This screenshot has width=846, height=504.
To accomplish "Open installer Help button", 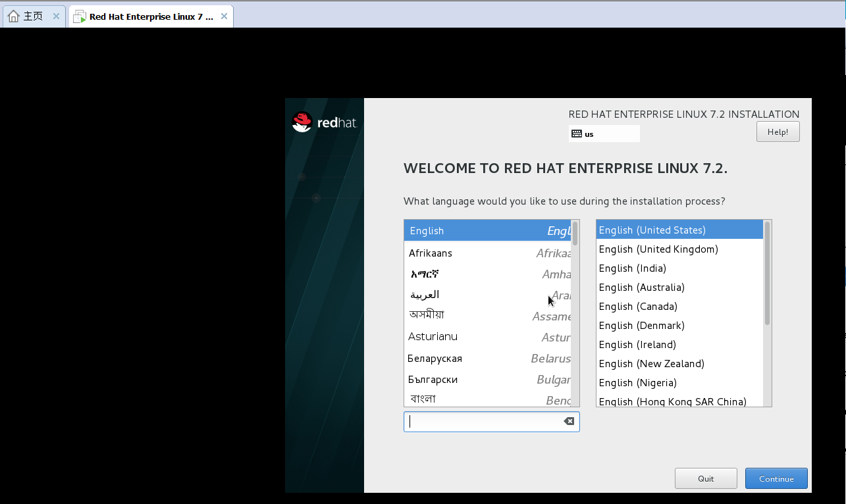I will click(x=778, y=132).
